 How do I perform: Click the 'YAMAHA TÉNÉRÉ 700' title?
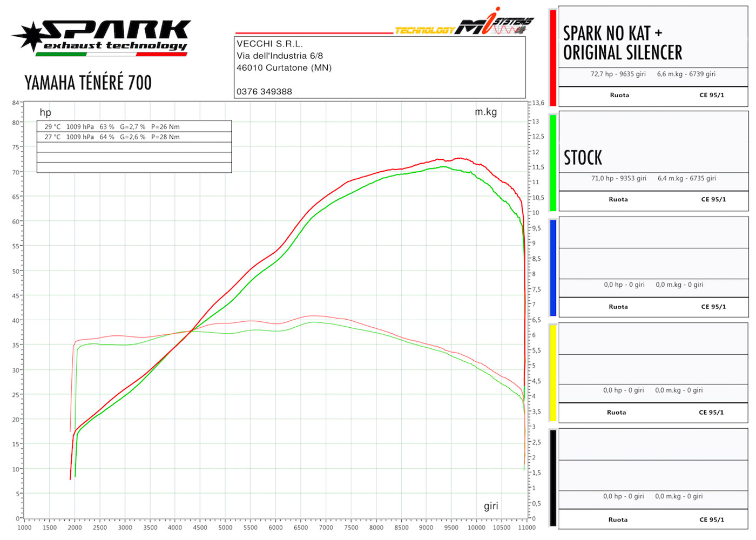[88, 83]
